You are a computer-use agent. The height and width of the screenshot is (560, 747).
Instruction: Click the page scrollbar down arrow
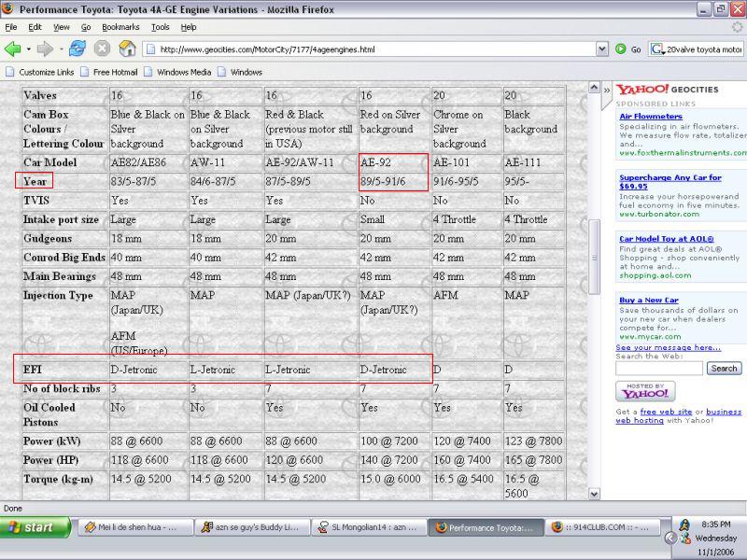[x=594, y=495]
